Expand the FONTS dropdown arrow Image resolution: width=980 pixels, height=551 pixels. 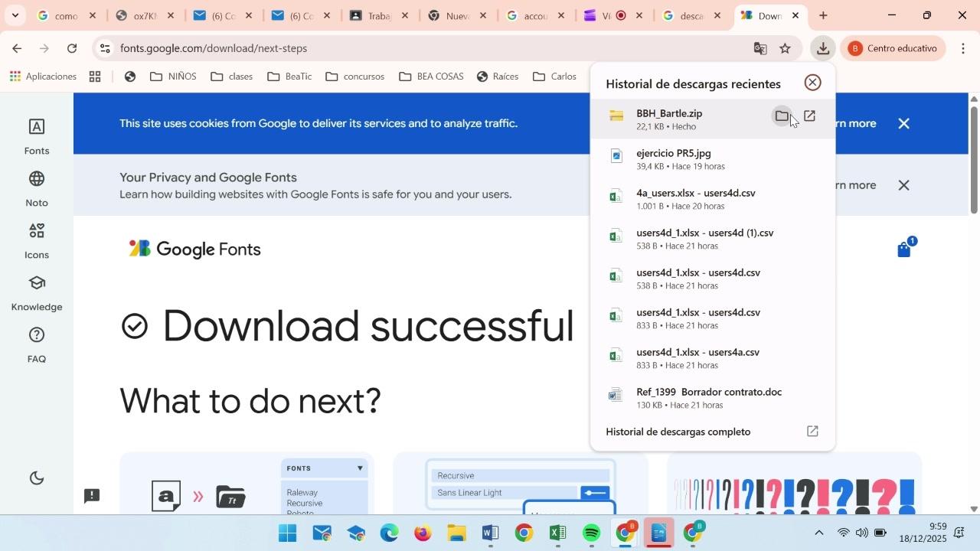coord(359,468)
